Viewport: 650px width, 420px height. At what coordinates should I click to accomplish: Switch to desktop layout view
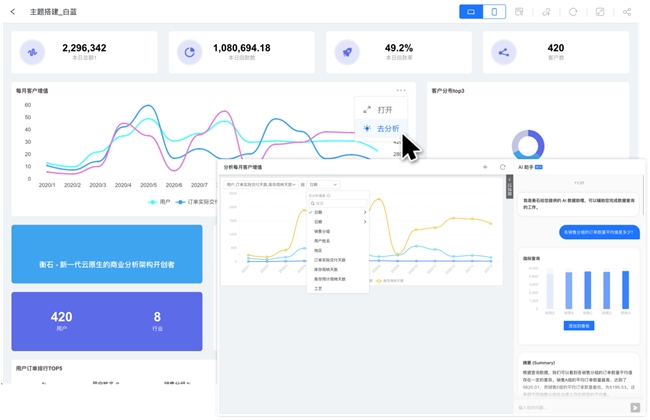point(471,12)
